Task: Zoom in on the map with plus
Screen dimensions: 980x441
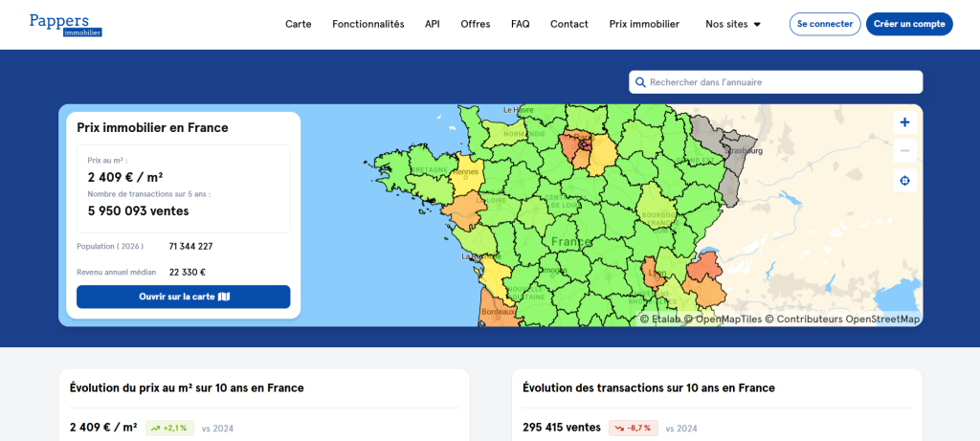Action: [904, 122]
